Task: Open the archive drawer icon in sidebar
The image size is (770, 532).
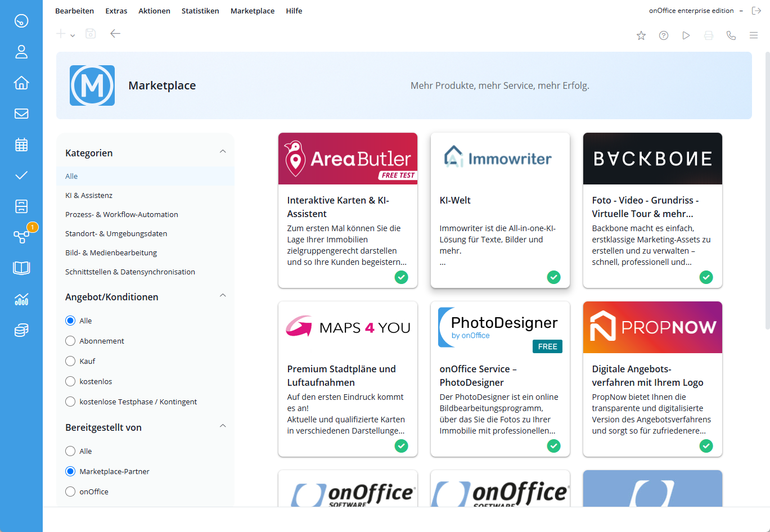Action: click(x=21, y=206)
